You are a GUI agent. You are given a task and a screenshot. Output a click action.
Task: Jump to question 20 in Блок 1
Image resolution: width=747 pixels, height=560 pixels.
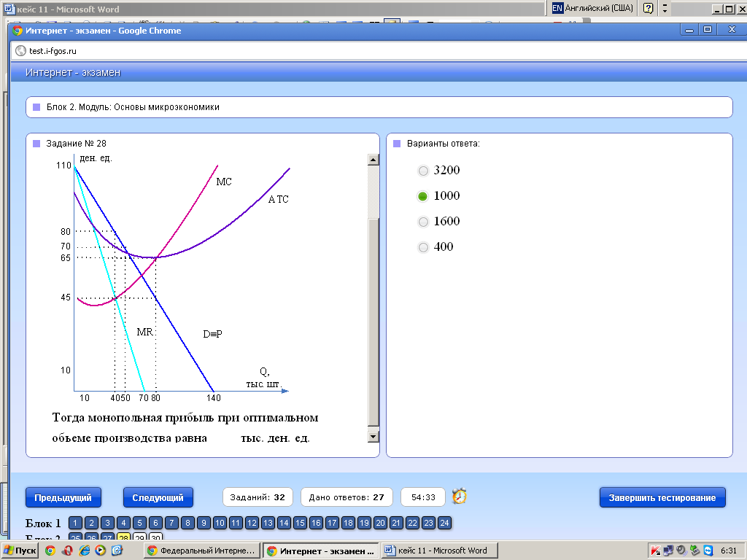point(380,523)
